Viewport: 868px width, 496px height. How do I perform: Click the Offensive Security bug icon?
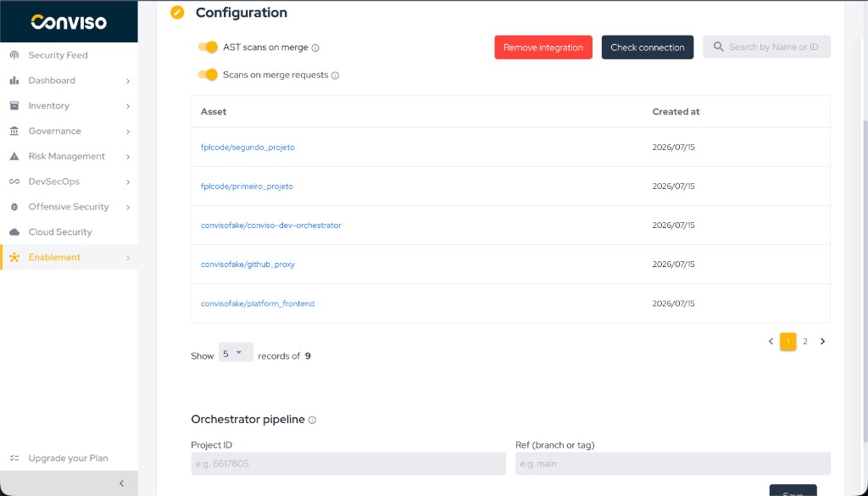[14, 207]
